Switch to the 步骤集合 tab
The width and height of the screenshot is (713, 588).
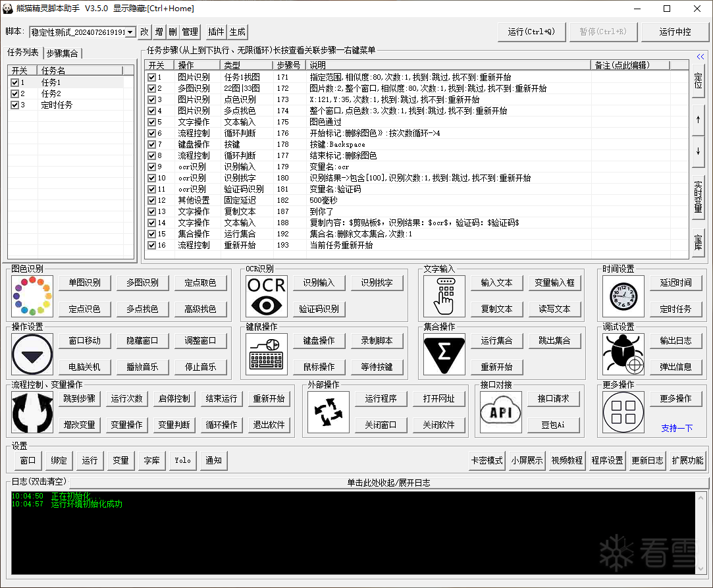click(x=63, y=53)
